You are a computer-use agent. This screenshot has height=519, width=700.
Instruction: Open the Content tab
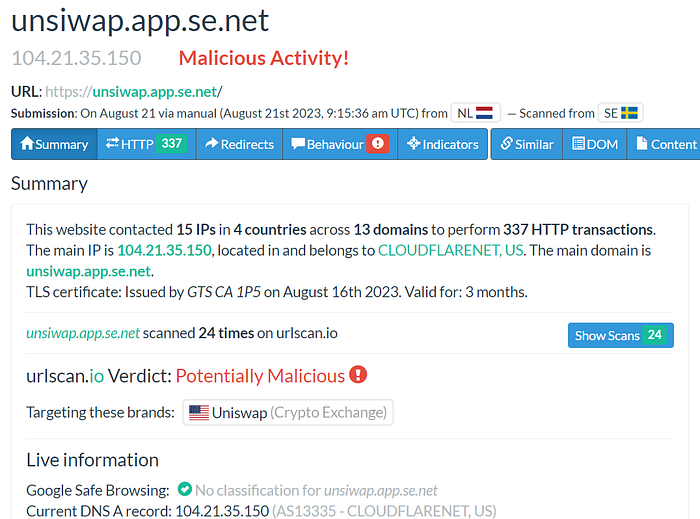click(x=664, y=144)
